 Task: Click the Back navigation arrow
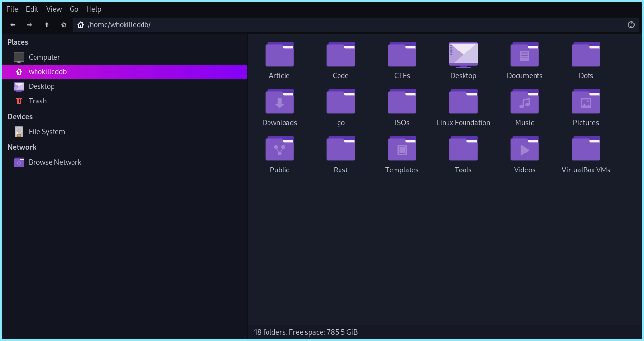[13, 24]
